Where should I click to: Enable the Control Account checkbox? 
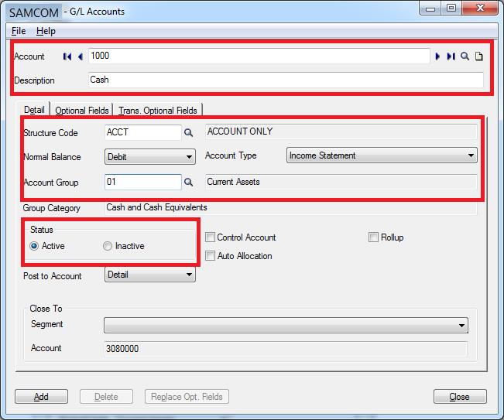coord(211,237)
